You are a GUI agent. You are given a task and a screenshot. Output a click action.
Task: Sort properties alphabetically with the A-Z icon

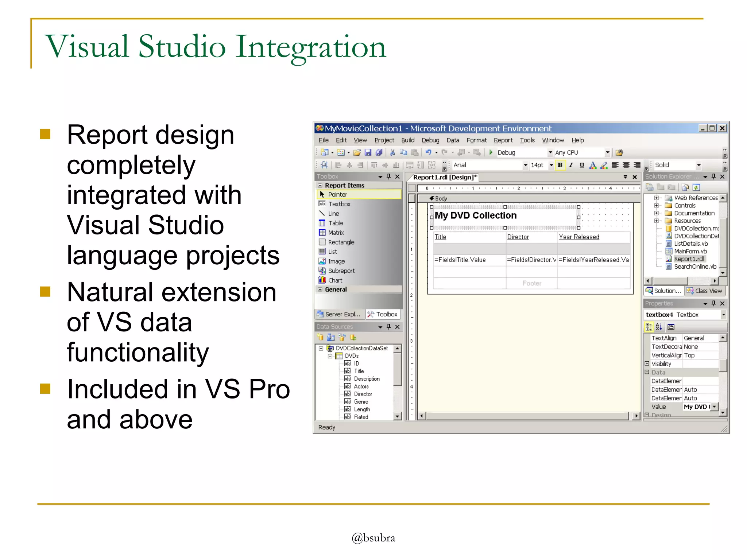click(x=659, y=327)
